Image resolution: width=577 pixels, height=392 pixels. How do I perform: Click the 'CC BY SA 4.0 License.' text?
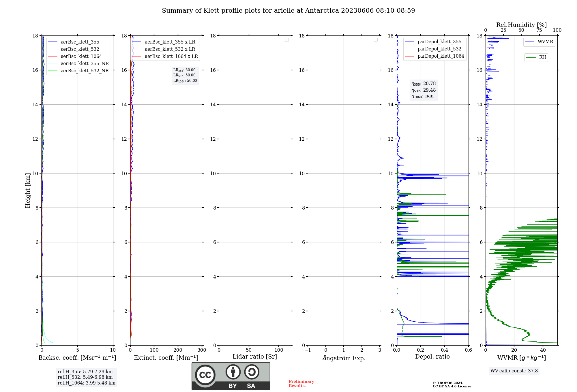[x=453, y=386]
